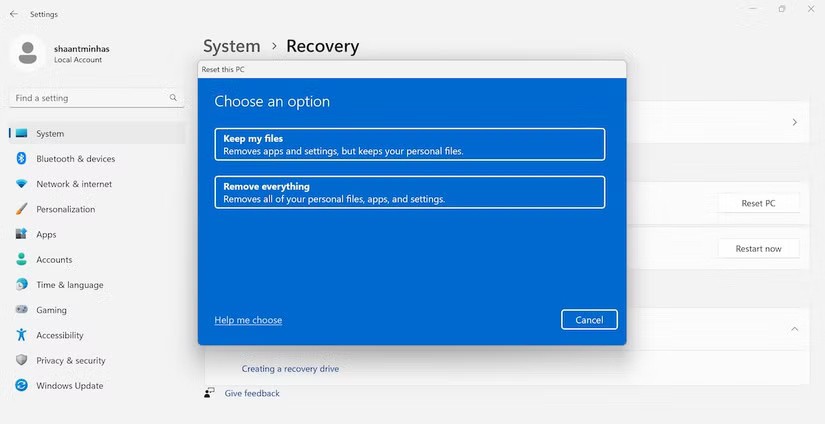Collapse the help section up chevron
Image resolution: width=825 pixels, height=424 pixels.
tap(794, 329)
